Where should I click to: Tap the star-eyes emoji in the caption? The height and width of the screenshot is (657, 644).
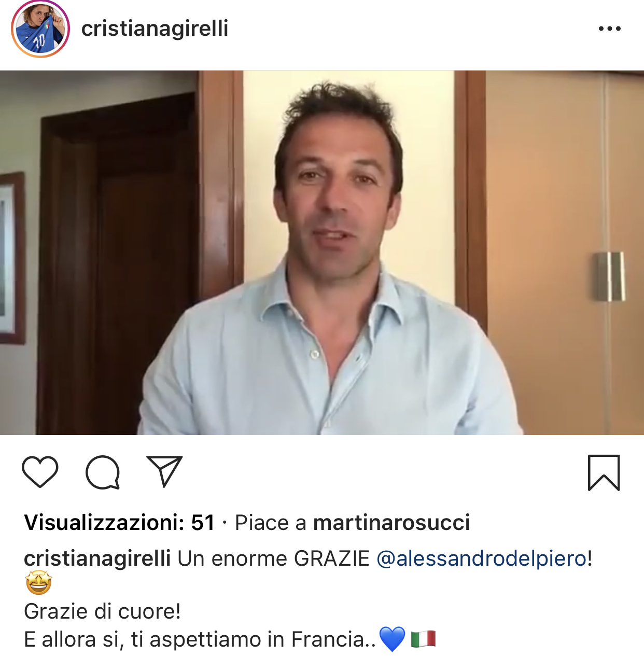38,583
